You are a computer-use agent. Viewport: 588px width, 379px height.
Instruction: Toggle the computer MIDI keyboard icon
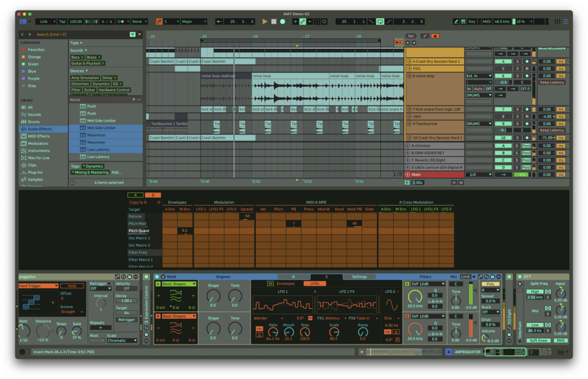463,22
